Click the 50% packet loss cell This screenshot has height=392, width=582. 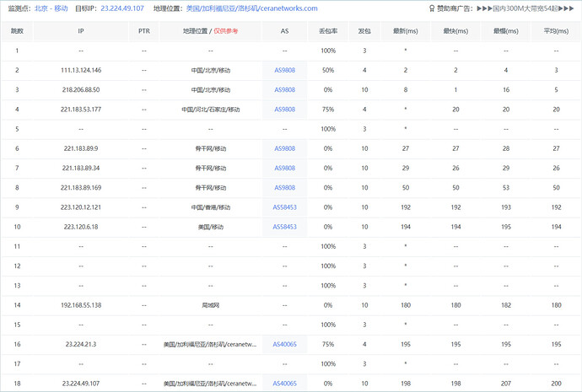coord(328,70)
